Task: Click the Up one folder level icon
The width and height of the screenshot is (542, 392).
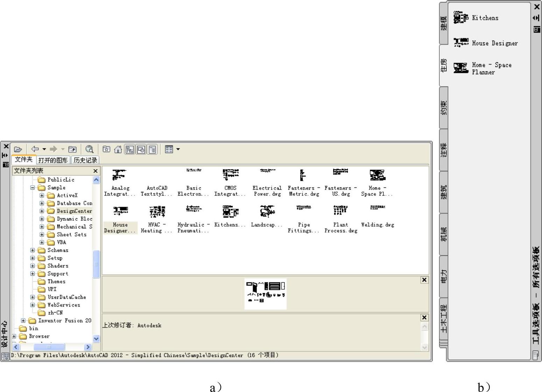Action: 72,149
